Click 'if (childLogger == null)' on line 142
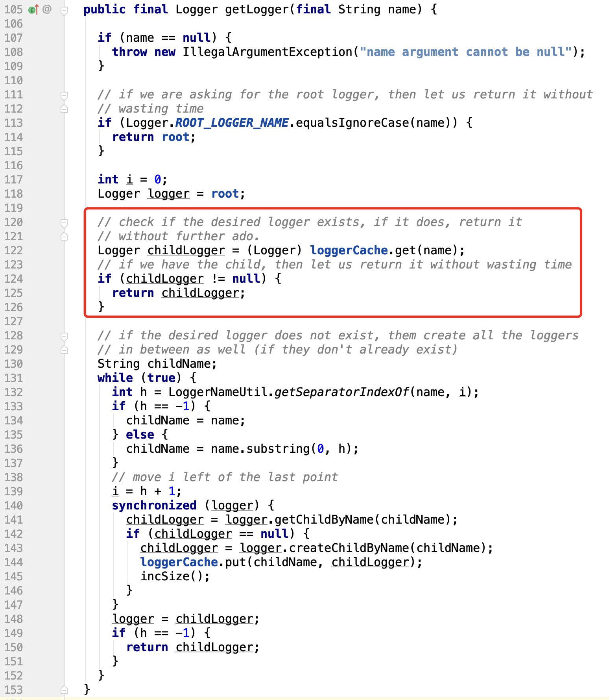 tap(210, 534)
